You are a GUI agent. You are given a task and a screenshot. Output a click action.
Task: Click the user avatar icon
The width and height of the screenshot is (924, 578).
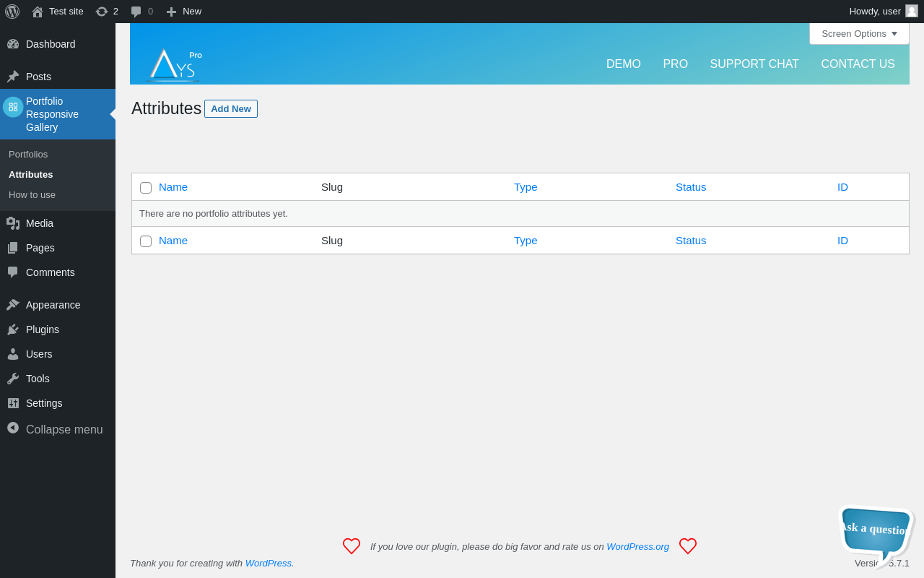[912, 11]
